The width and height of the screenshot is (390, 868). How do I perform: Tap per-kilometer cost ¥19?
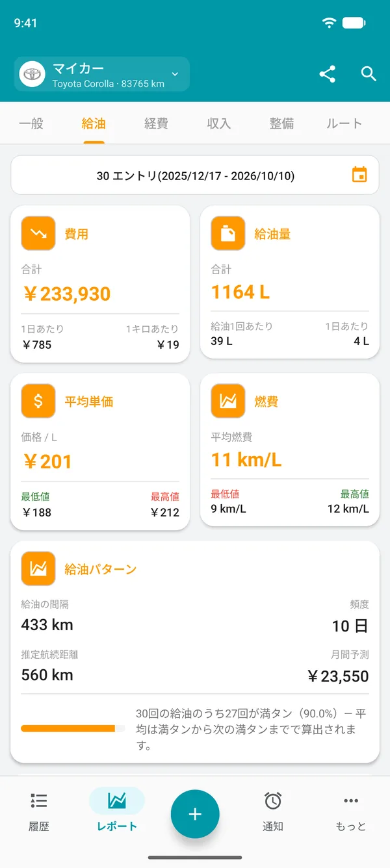point(168,344)
